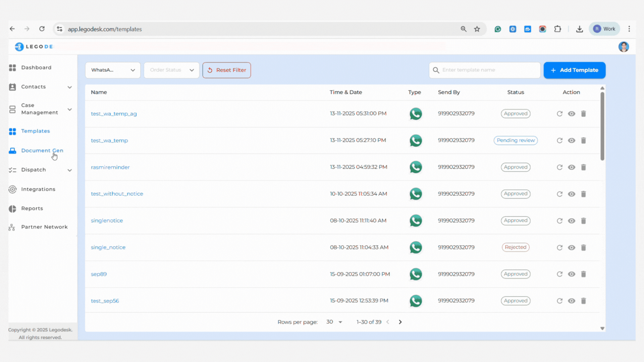View the test_wa_temp template with eye icon
This screenshot has width=644, height=362.
[572, 140]
